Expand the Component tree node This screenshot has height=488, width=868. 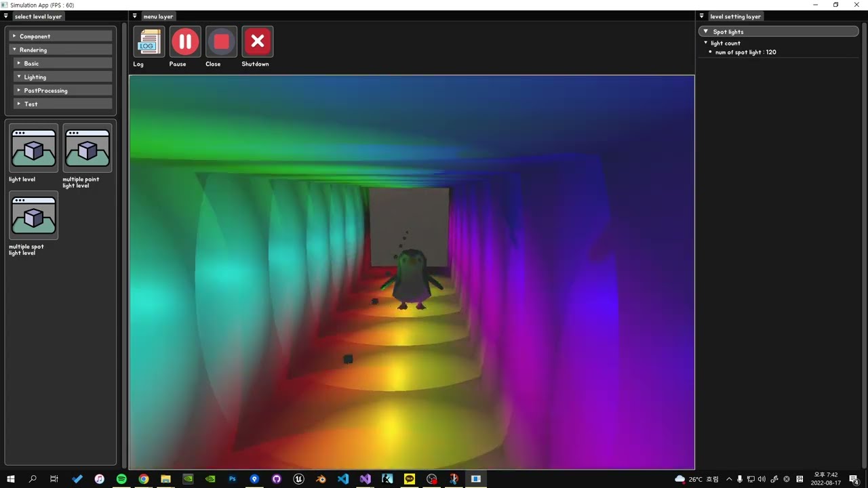coord(60,36)
